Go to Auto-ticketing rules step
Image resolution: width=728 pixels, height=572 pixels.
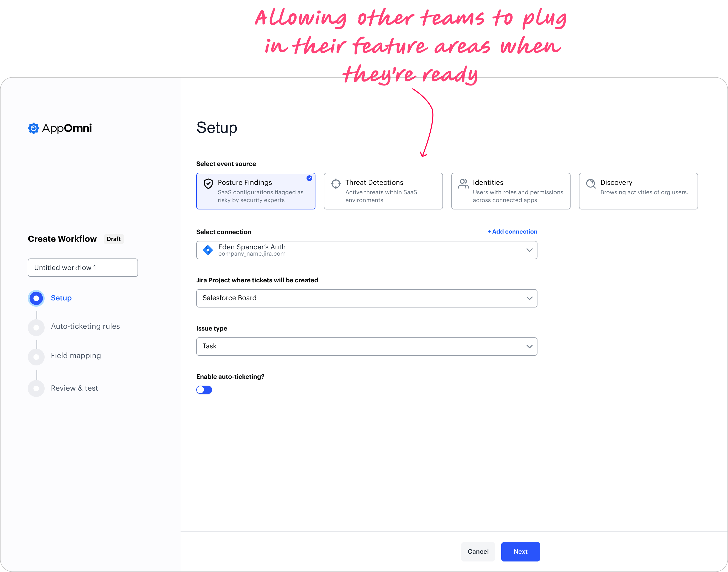pyautogui.click(x=85, y=326)
